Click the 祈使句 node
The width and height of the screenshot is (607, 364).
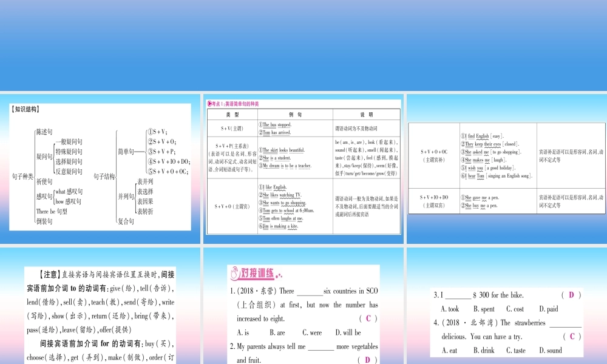point(44,181)
